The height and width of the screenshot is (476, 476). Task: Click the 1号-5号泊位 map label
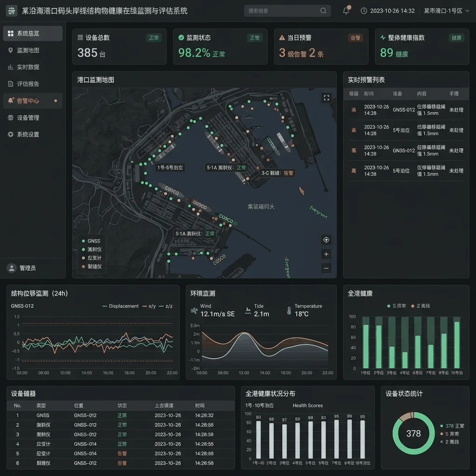170,167
